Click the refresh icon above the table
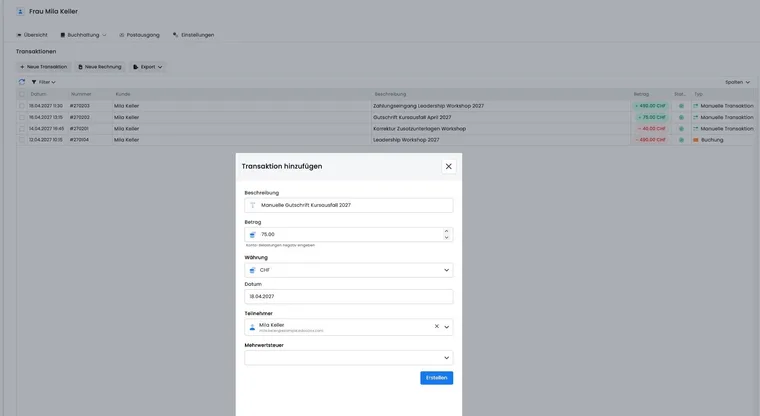 point(22,82)
